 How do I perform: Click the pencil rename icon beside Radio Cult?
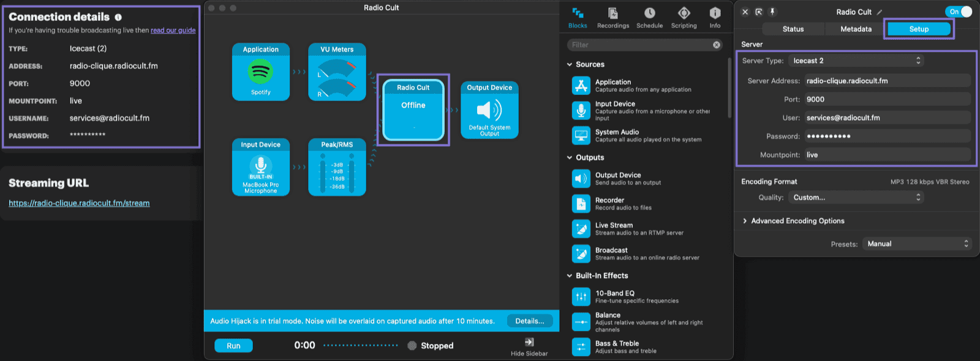click(x=880, y=12)
